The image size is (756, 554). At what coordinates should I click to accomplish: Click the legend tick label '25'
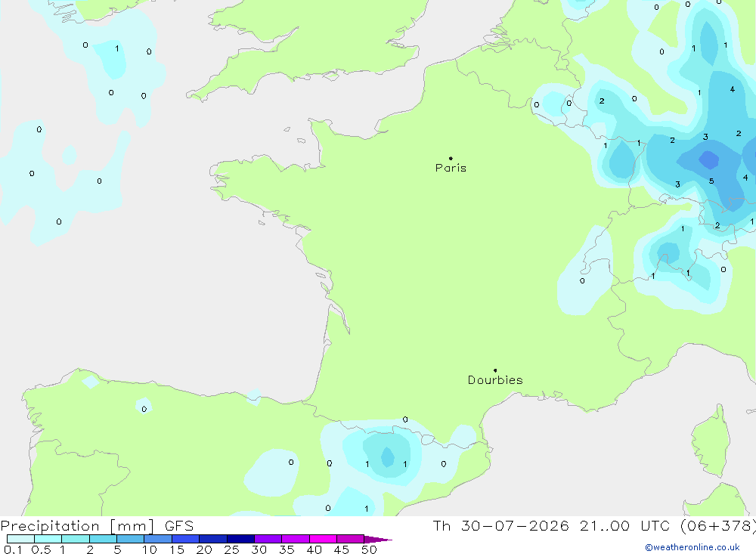tap(232, 549)
